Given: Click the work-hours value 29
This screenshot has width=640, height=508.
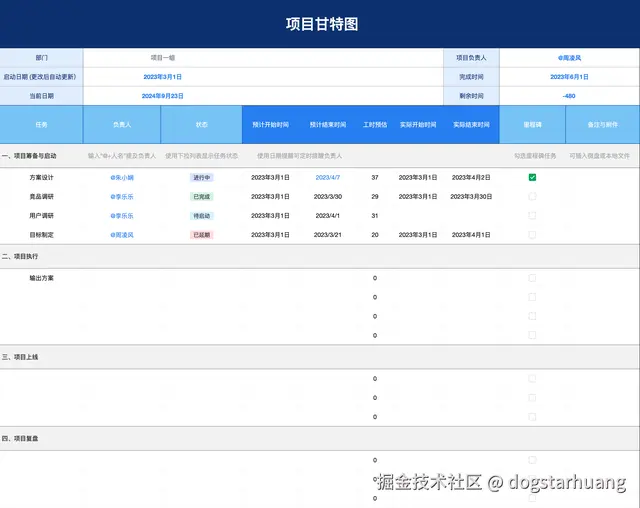Looking at the screenshot, I should 375,197.
